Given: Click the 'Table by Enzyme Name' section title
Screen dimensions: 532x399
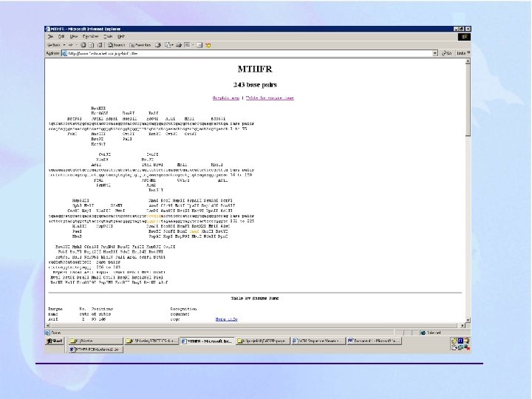Looking at the screenshot, I should pyautogui.click(x=255, y=299).
